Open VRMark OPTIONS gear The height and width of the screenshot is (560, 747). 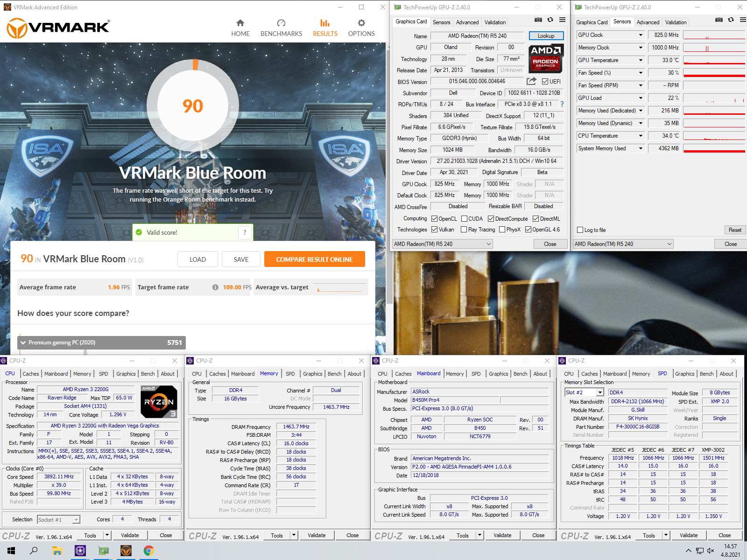(361, 28)
